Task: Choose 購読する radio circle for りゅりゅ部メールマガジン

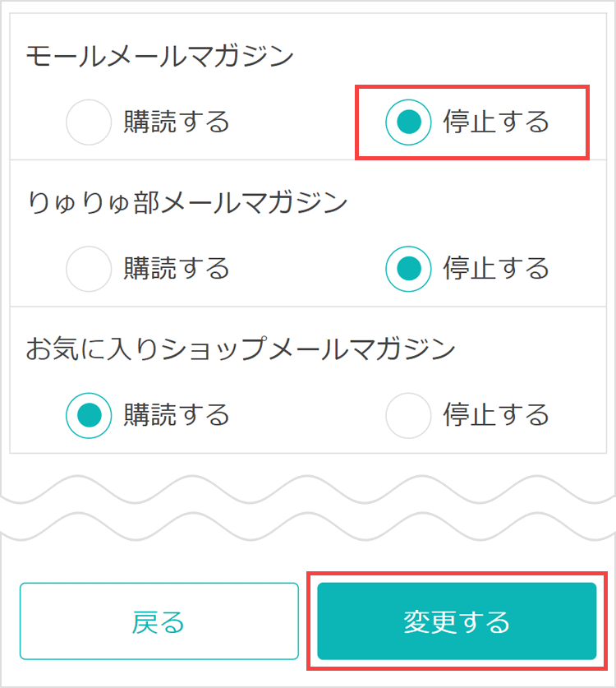Action: click(x=89, y=269)
